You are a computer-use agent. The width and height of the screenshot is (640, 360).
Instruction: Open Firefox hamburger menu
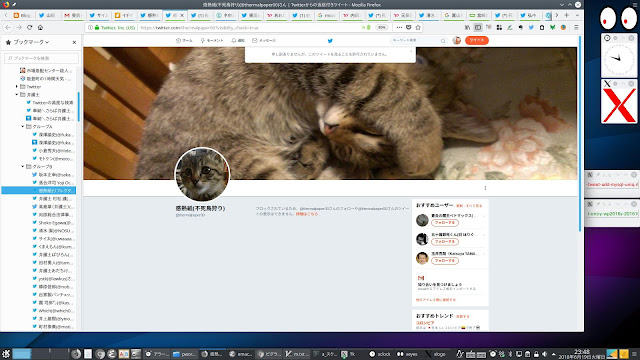coord(576,27)
